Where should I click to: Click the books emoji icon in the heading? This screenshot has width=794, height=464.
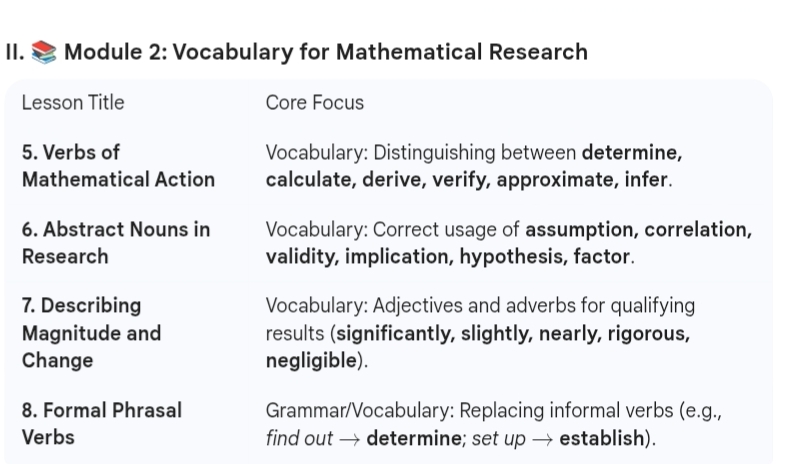(x=45, y=52)
